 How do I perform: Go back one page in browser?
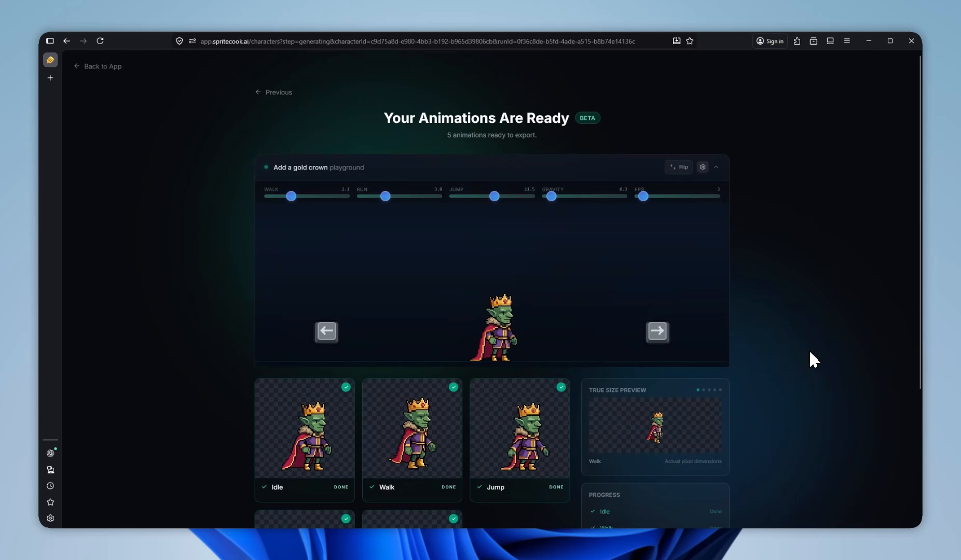[x=66, y=41]
